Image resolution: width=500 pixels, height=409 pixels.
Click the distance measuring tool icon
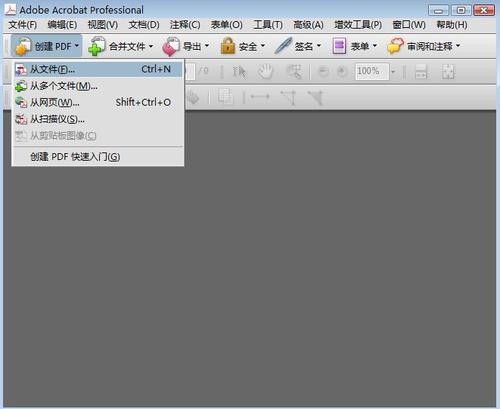(x=260, y=97)
